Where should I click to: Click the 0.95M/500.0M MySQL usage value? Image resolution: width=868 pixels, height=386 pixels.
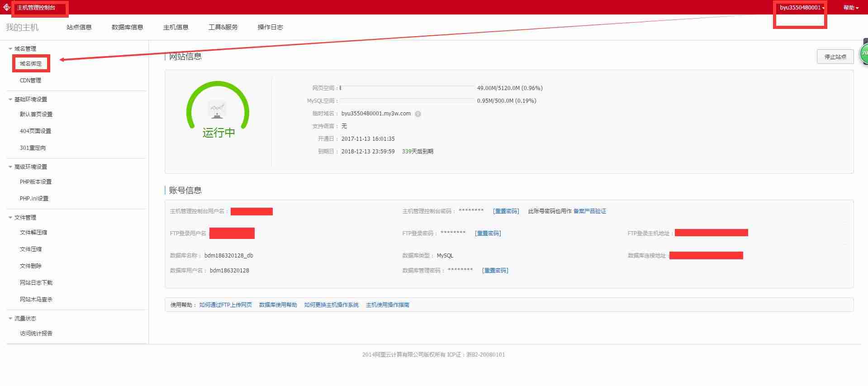(507, 101)
